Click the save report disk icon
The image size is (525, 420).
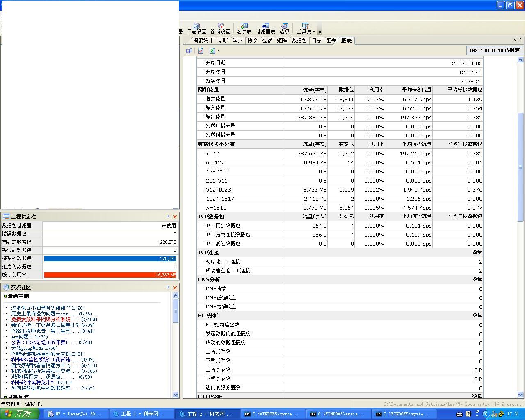click(189, 50)
